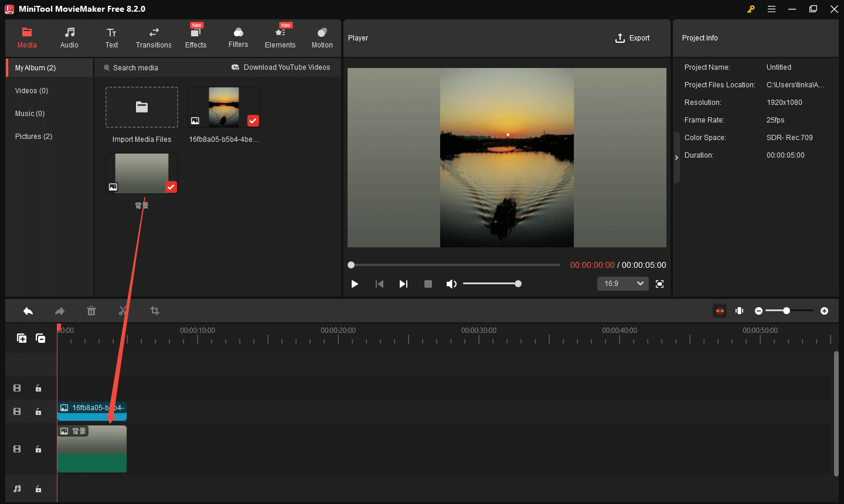
Task: Toggle the checkmark on the sunset thumbnail
Action: (x=253, y=121)
